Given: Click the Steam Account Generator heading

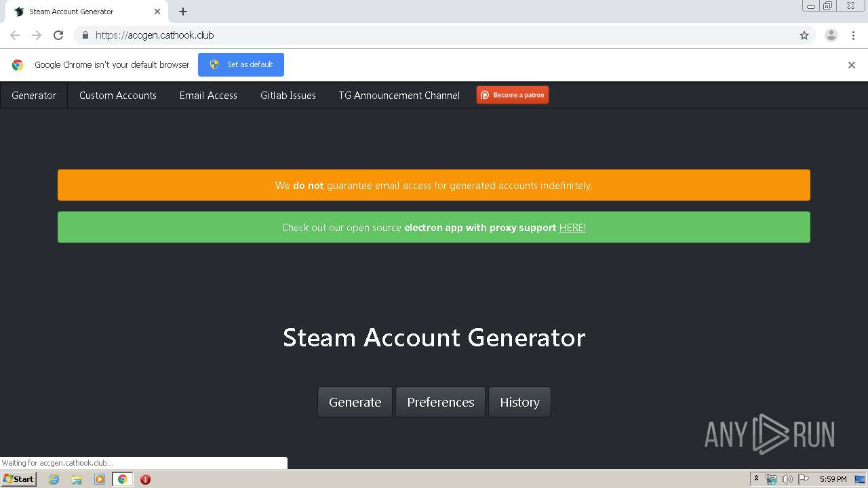Looking at the screenshot, I should [434, 338].
